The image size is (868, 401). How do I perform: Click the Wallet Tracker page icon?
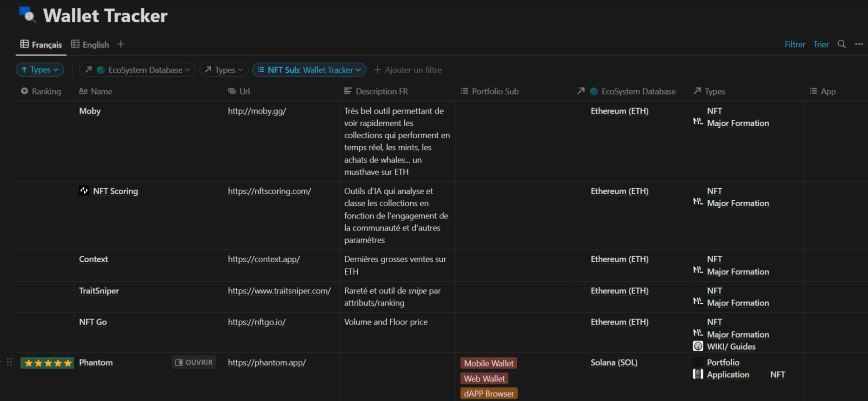pos(27,15)
